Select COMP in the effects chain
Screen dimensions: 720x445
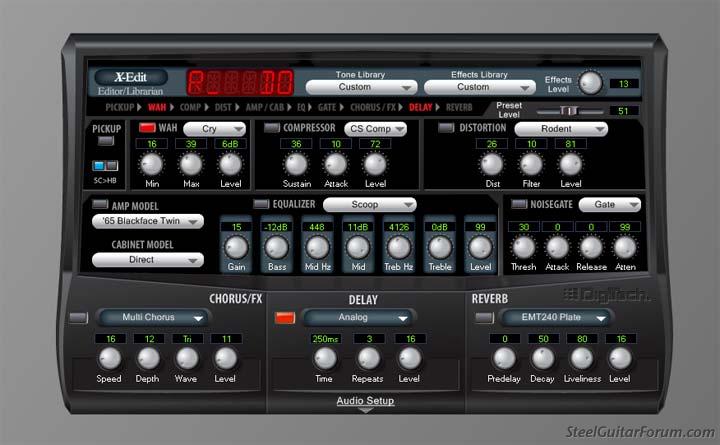coord(190,107)
